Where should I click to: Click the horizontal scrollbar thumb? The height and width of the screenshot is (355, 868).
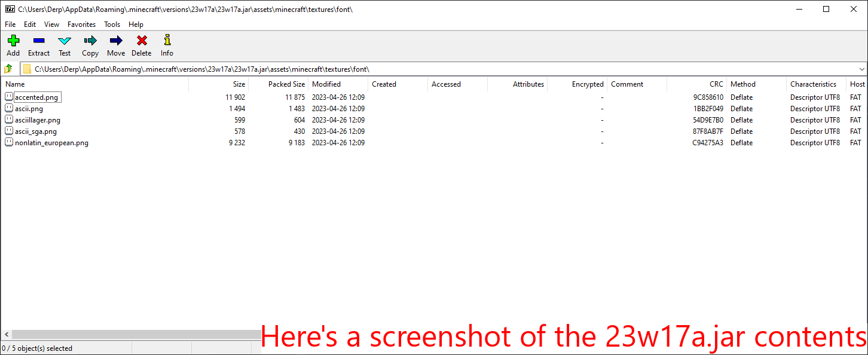136,335
